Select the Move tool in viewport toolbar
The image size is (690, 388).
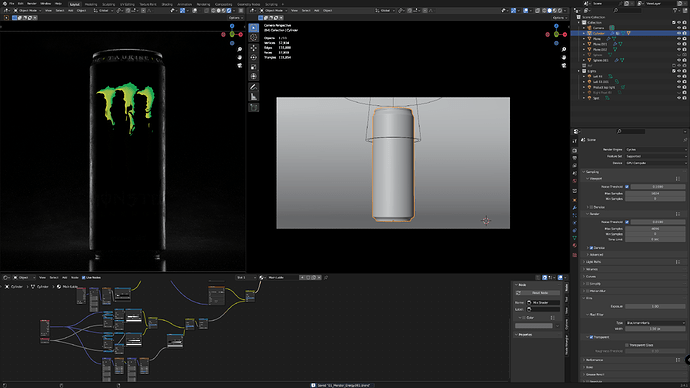click(254, 48)
